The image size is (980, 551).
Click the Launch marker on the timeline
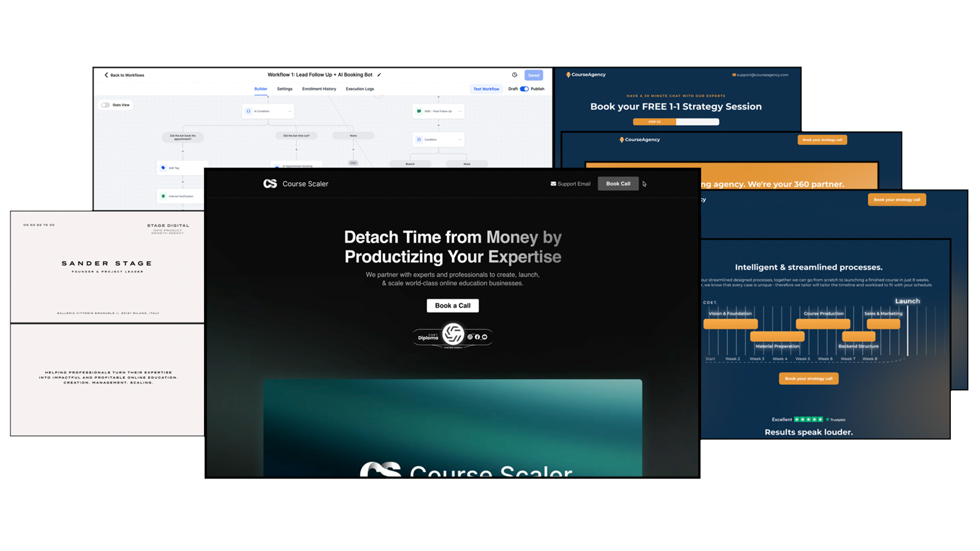908,301
